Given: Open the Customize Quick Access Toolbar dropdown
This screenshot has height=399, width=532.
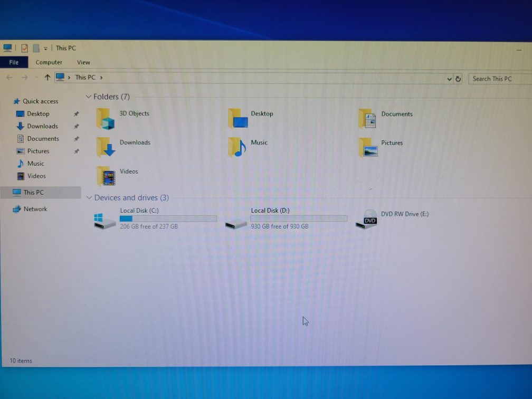Looking at the screenshot, I should [45, 49].
